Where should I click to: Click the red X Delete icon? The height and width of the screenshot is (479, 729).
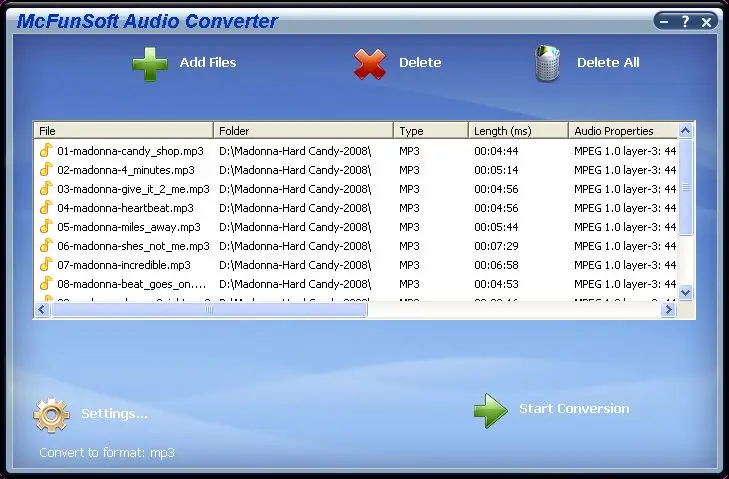tap(370, 64)
